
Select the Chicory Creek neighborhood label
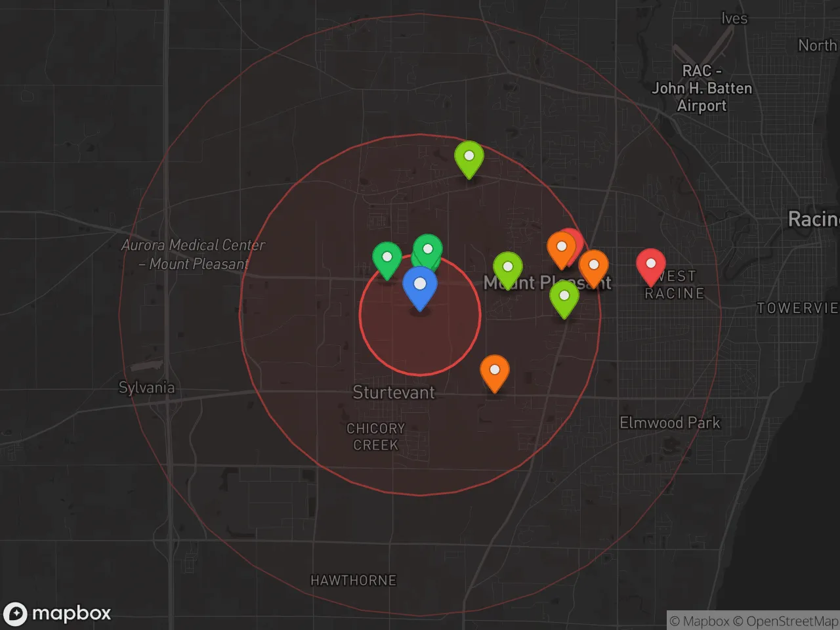click(375, 436)
